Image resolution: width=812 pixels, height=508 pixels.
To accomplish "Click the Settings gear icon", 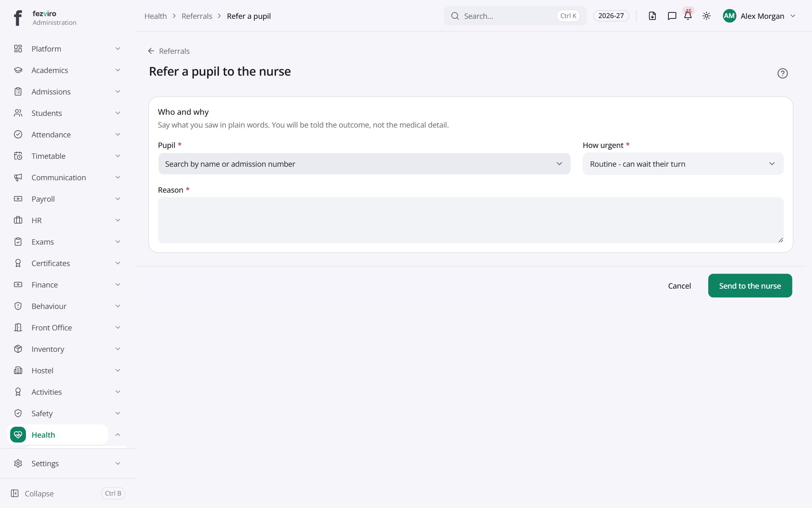I will 18,463.
